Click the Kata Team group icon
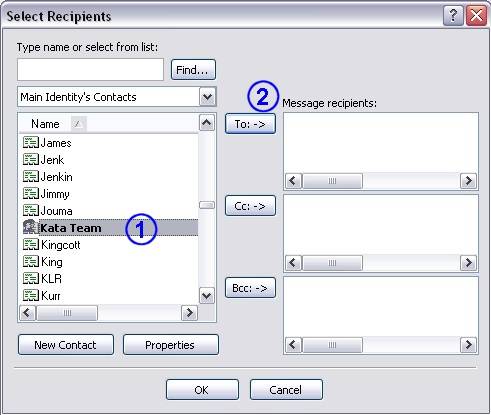The height and width of the screenshot is (415, 491). (31, 228)
